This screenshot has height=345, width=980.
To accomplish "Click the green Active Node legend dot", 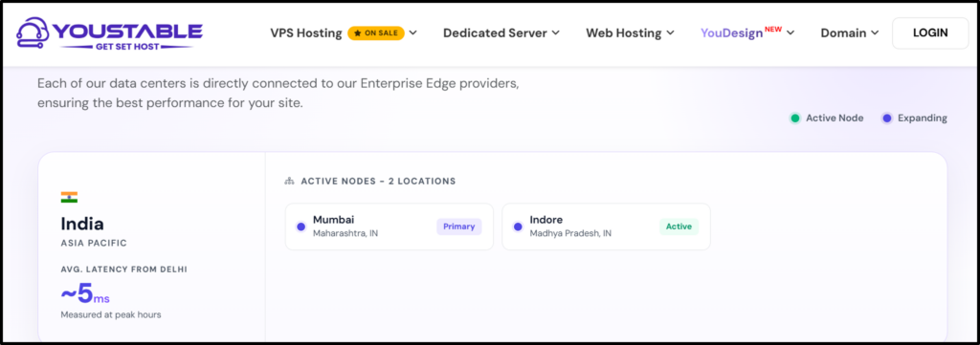I will click(794, 118).
